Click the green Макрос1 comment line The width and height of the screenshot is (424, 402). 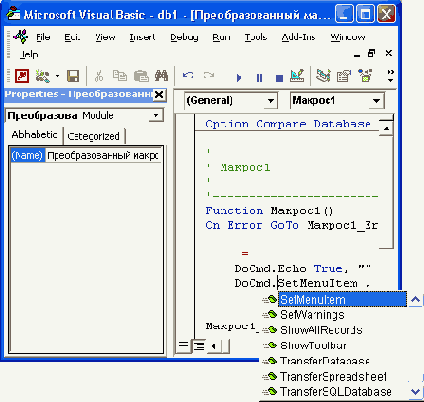point(245,167)
